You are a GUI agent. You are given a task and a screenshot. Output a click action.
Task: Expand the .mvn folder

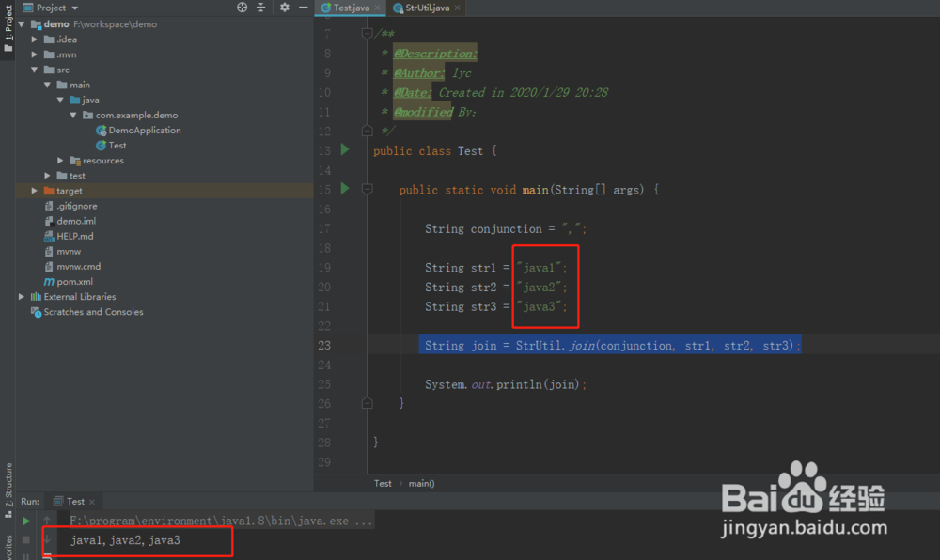[35, 54]
